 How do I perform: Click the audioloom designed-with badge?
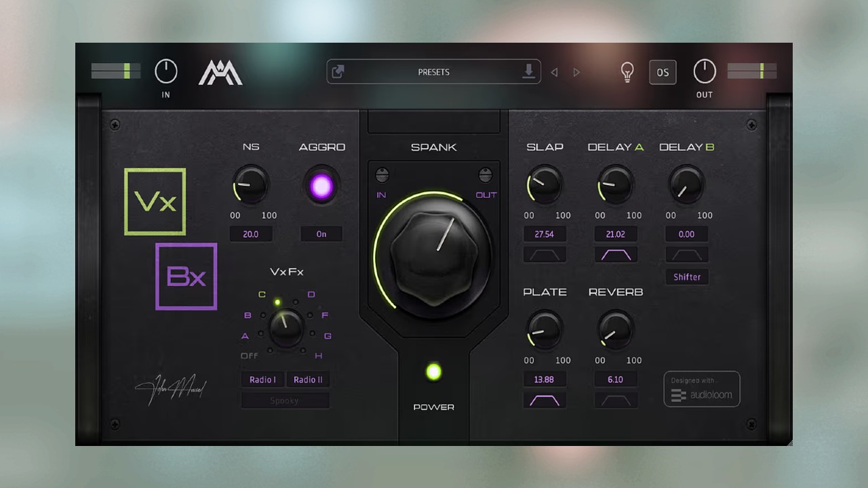click(702, 389)
